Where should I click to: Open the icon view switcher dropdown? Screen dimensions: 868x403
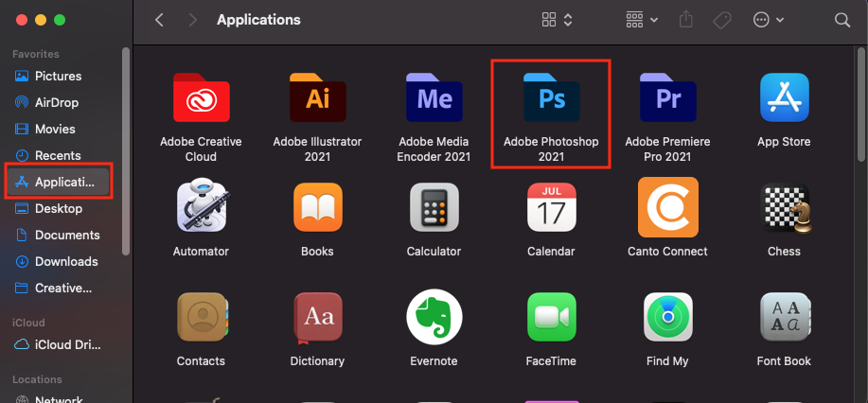557,21
